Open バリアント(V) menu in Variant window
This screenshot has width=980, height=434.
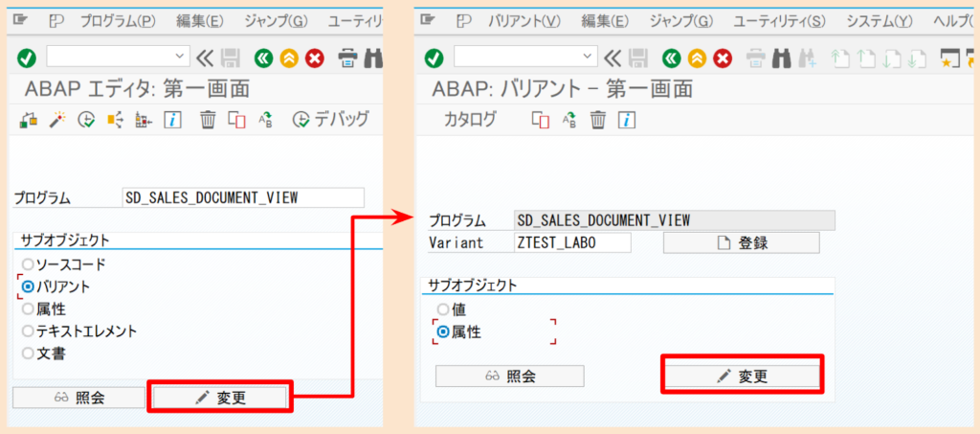(525, 21)
